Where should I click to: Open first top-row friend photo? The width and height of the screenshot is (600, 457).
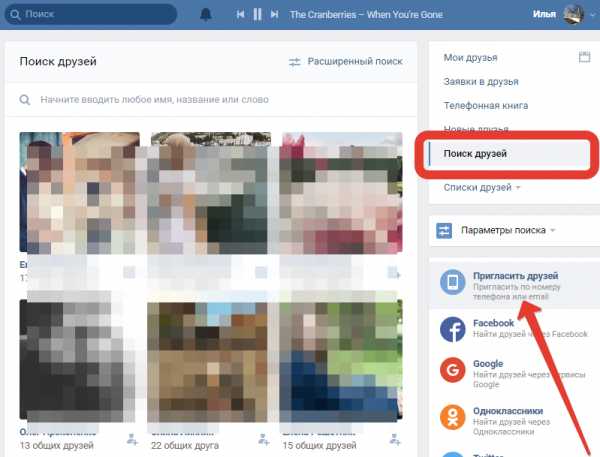coord(80,193)
